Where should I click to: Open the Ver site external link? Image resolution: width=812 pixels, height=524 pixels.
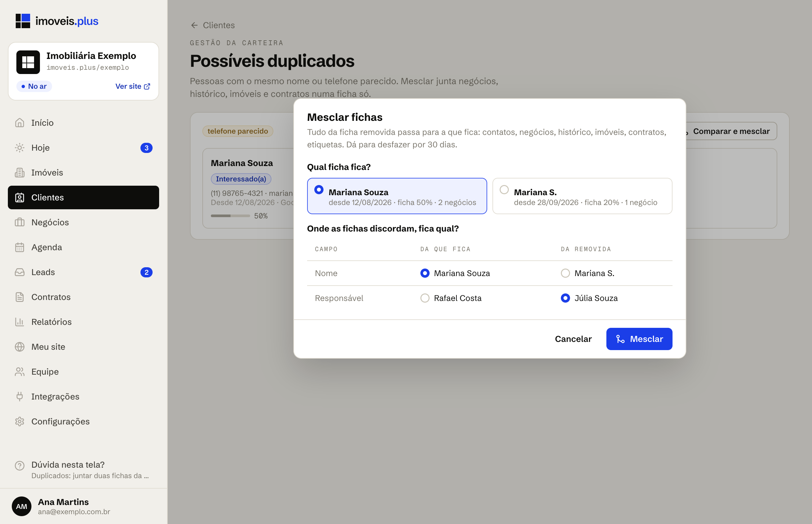pos(133,86)
